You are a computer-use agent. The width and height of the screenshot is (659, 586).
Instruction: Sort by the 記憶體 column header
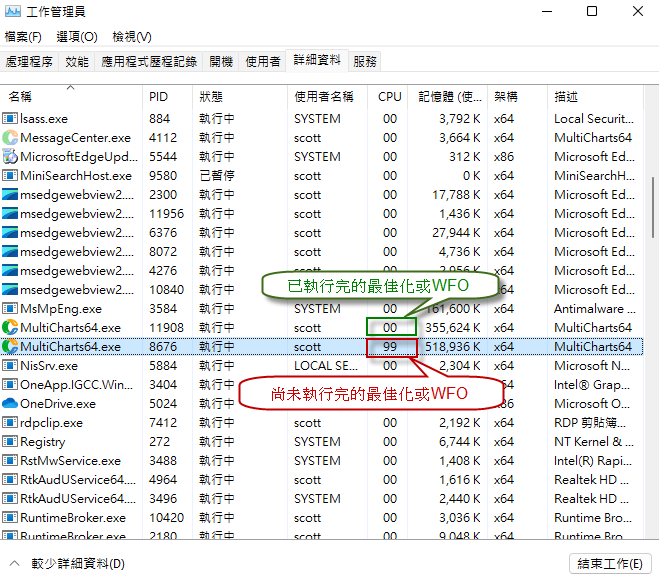tap(448, 97)
